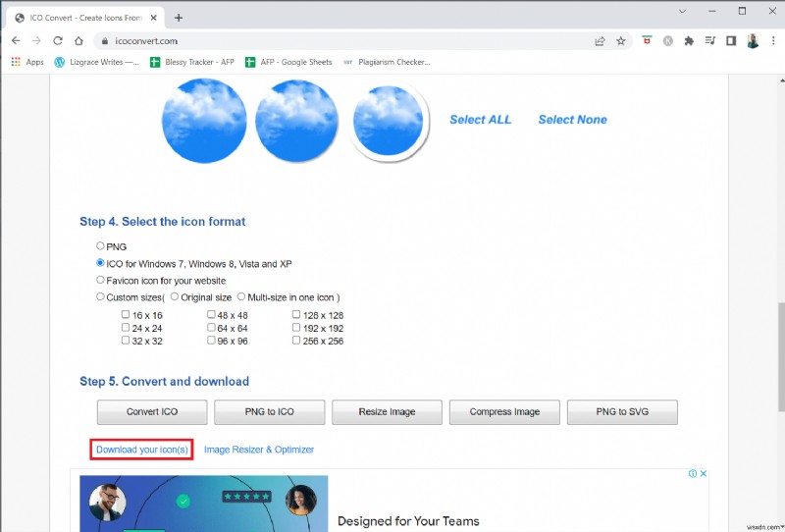Click the scrollbar up arrow
The image size is (785, 532).
point(781,80)
